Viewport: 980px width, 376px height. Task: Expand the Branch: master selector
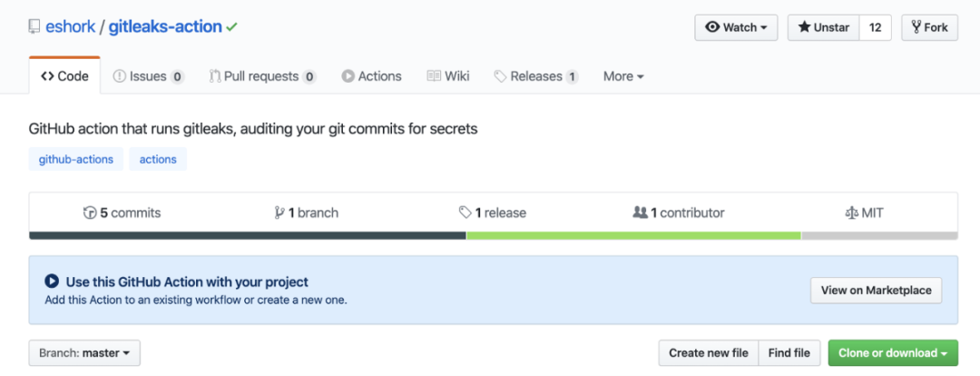84,352
